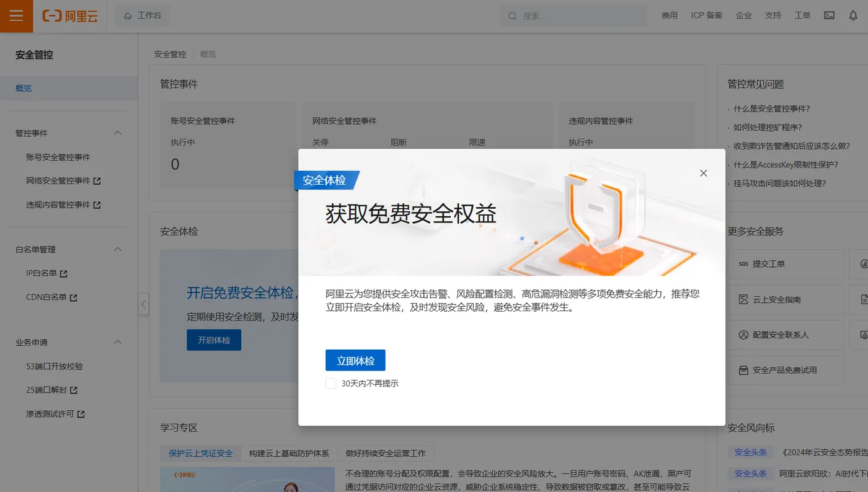The height and width of the screenshot is (492, 868).
Task: Open the Cloud Shell terminal icon
Action: 829,15
